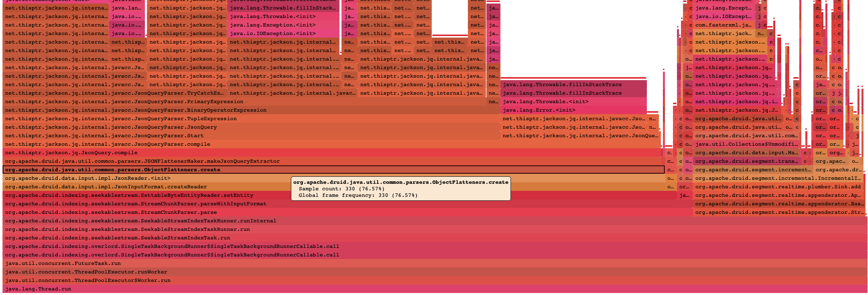
Task: Select the JsonQueryParser.JsonQuery frame
Action: [x=251, y=127]
